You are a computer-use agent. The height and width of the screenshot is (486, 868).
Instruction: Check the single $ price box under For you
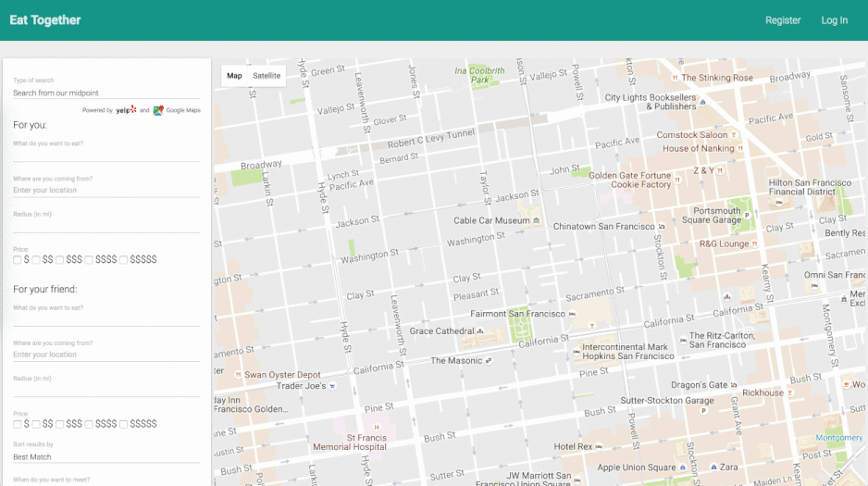pos(18,260)
